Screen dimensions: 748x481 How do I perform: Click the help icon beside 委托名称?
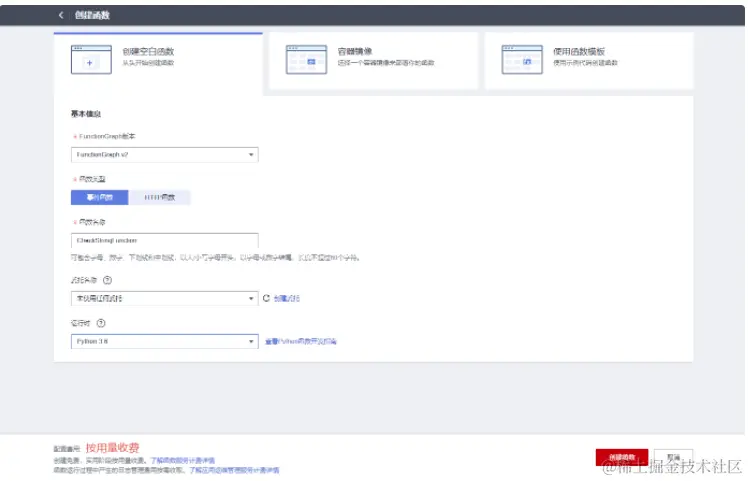tap(107, 280)
